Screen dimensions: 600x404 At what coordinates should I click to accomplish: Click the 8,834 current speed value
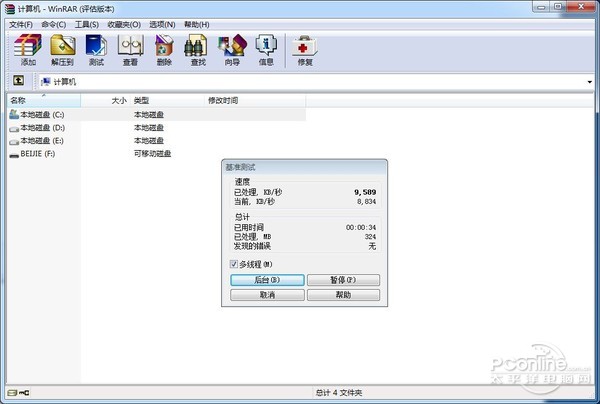[x=367, y=202]
